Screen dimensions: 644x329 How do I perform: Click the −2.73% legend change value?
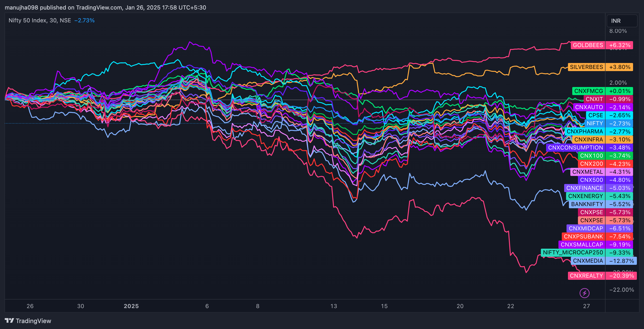click(85, 20)
